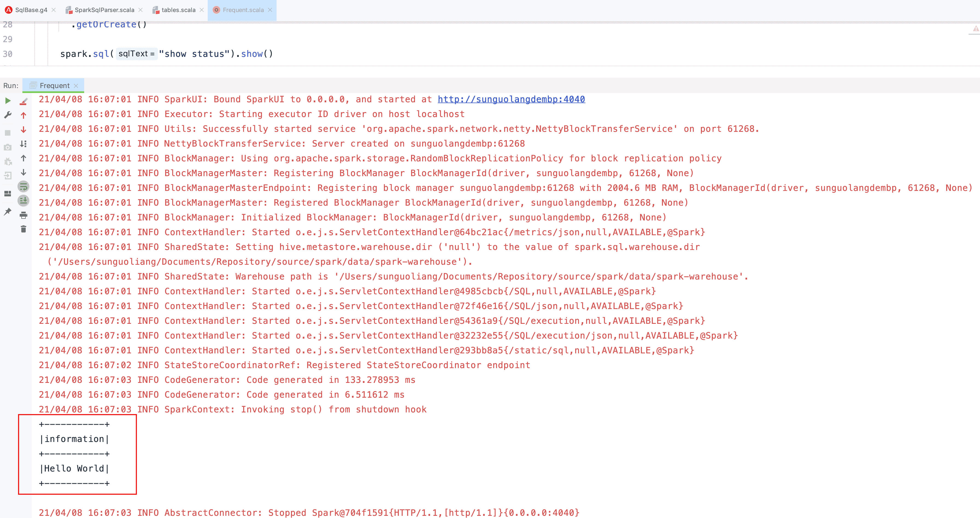Print the console output with printer icon
Screen dimensions: 980x518
[24, 216]
